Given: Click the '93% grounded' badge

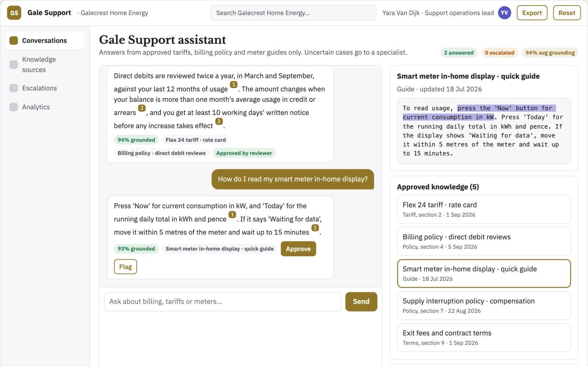Looking at the screenshot, I should click(x=136, y=249).
